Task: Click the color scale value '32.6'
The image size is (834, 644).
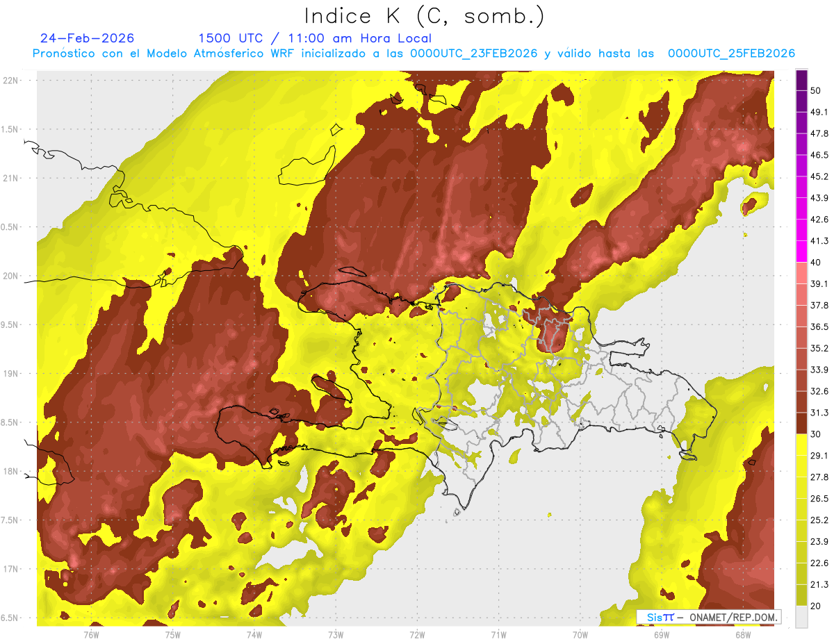Action: click(819, 391)
